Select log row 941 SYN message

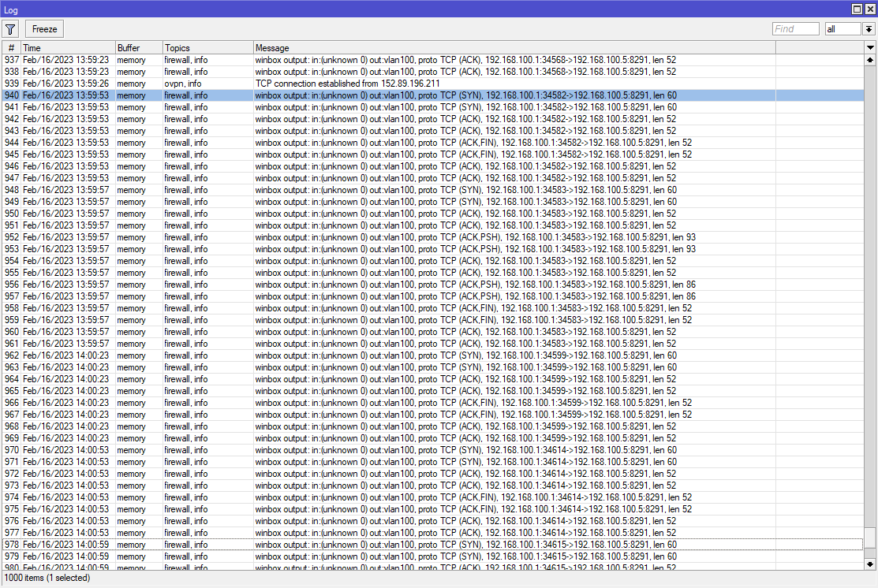click(x=433, y=107)
